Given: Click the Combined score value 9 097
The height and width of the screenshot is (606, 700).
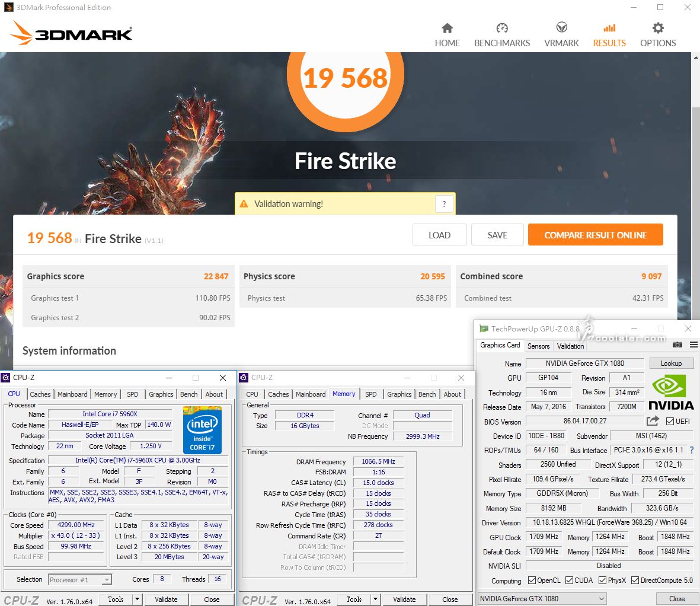Looking at the screenshot, I should coord(651,276).
